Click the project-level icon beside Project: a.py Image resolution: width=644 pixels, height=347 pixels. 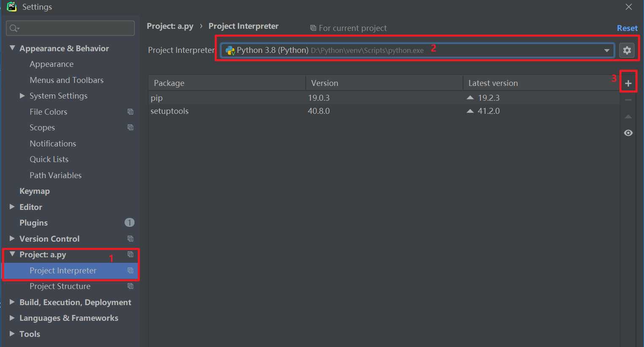(130, 254)
